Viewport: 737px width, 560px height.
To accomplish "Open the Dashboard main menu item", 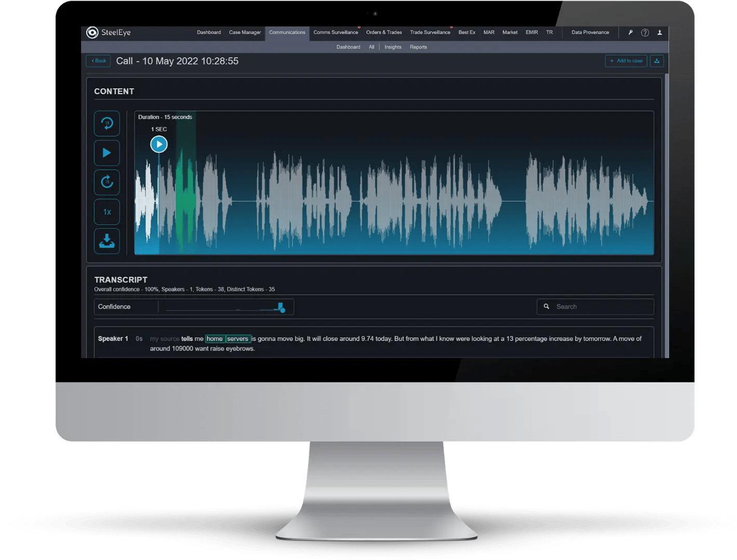I will click(209, 32).
